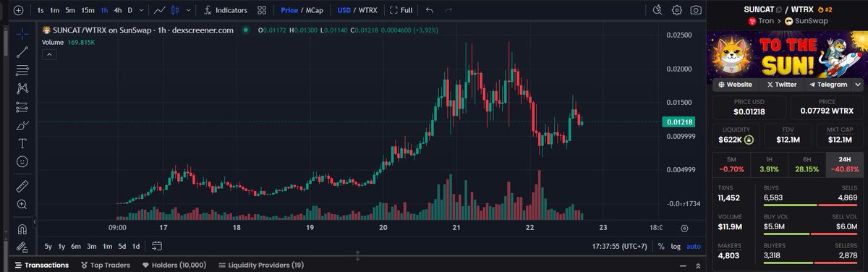Set the interval to 1h
Image resolution: width=868 pixels, height=272 pixels.
(x=105, y=10)
